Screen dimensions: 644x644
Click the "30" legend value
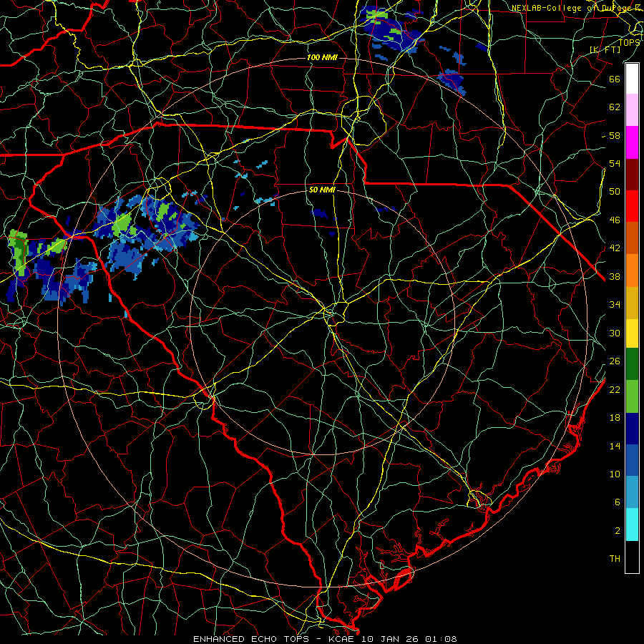615,333
